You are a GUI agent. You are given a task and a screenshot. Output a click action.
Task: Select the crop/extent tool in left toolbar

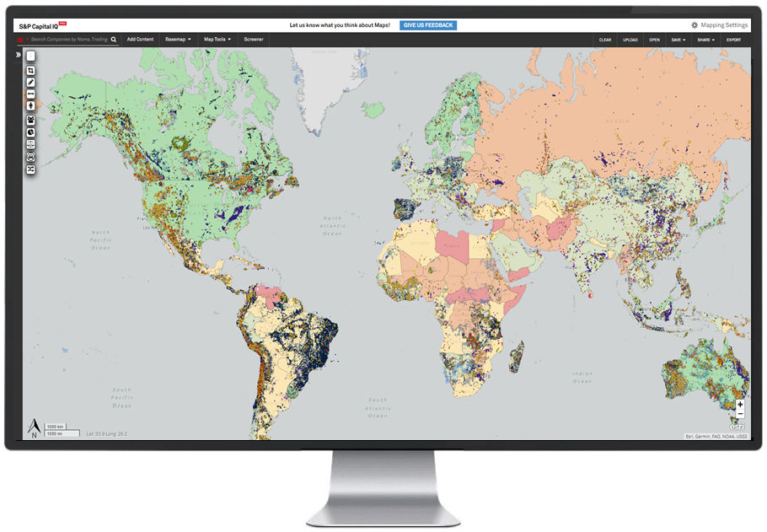[x=31, y=70]
